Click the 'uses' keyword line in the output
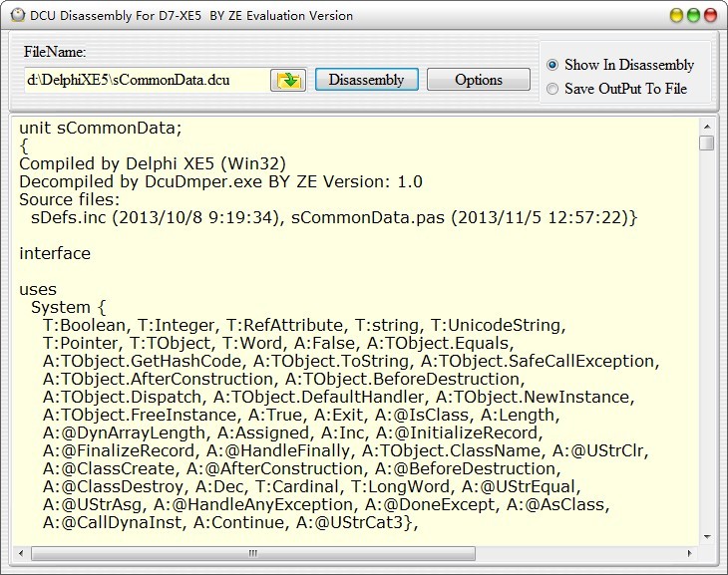This screenshot has height=575, width=728. 38,289
